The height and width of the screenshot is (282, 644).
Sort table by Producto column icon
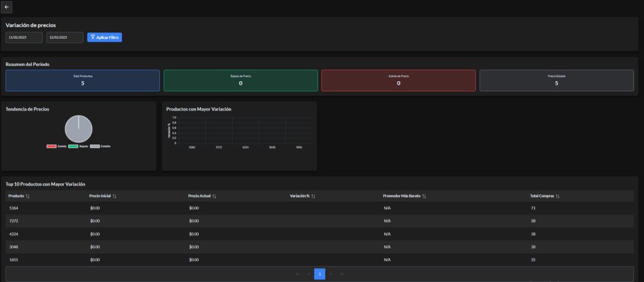point(28,196)
